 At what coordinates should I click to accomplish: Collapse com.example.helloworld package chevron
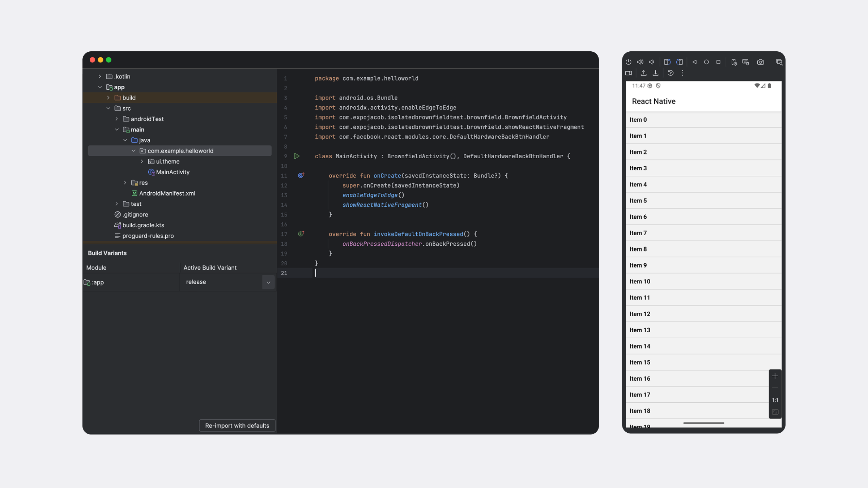click(133, 151)
